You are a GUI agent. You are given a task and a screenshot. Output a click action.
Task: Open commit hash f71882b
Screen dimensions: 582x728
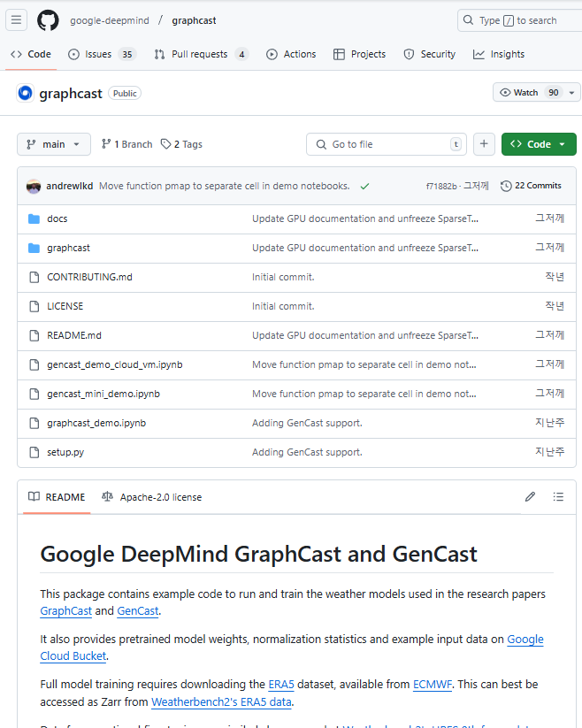pyautogui.click(x=441, y=186)
